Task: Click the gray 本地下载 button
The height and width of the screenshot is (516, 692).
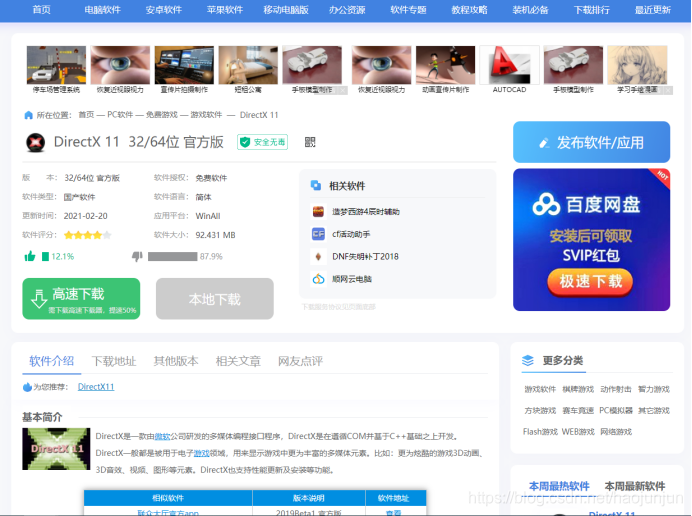Action: (215, 299)
